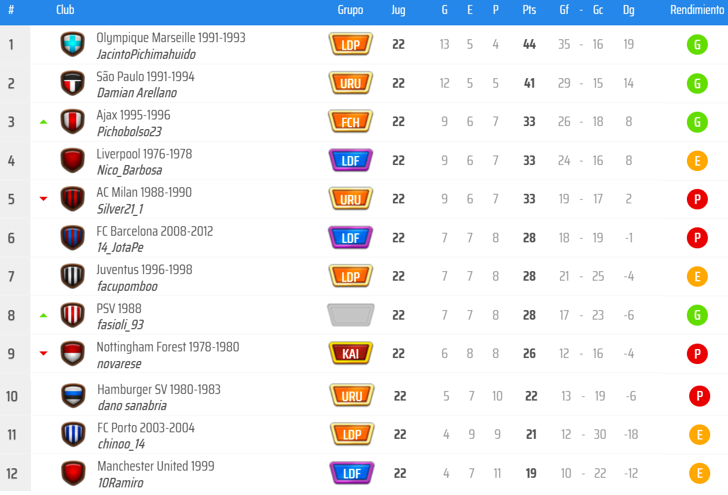Image resolution: width=728 pixels, height=495 pixels.
Task: Click the Olympique Marseille club crest
Action: click(x=72, y=44)
